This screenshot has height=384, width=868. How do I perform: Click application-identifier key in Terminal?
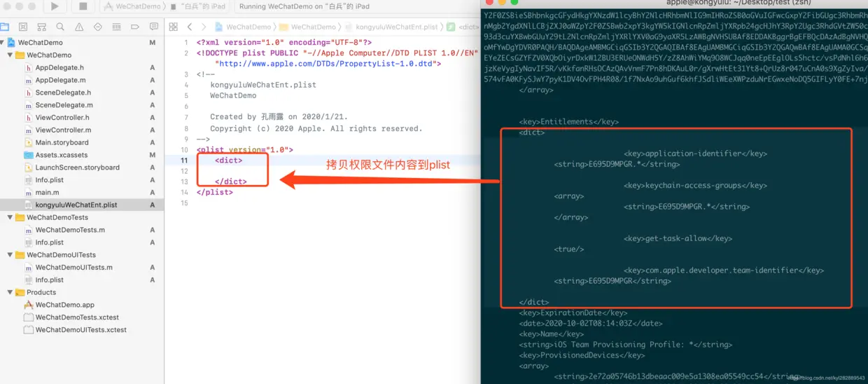(695, 153)
